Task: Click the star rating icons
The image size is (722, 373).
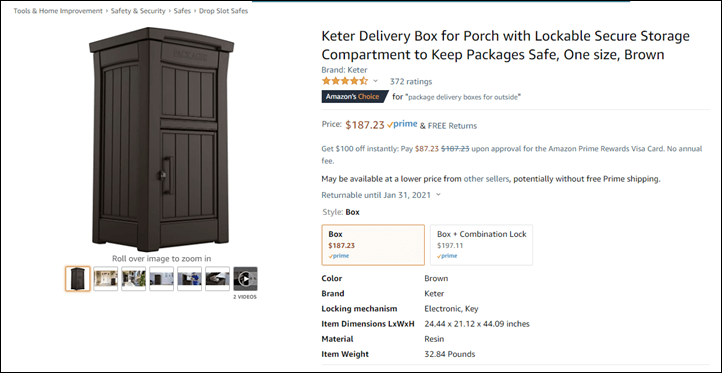Action: [345, 82]
